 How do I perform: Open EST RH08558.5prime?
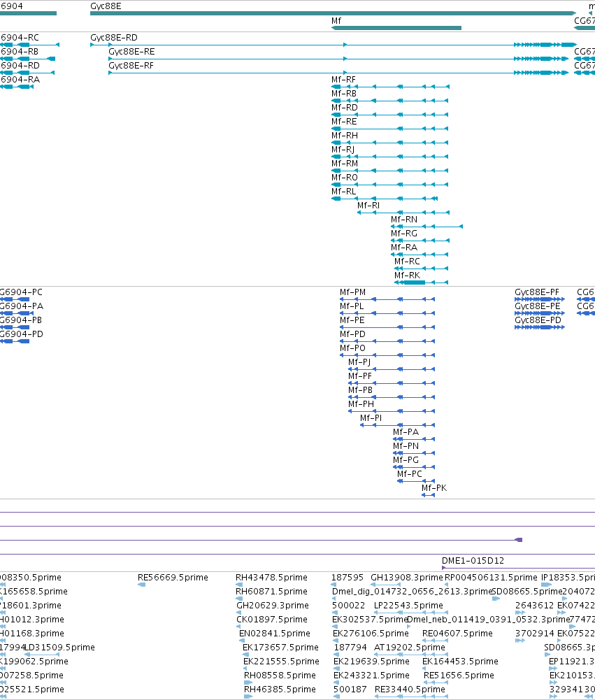point(280,676)
